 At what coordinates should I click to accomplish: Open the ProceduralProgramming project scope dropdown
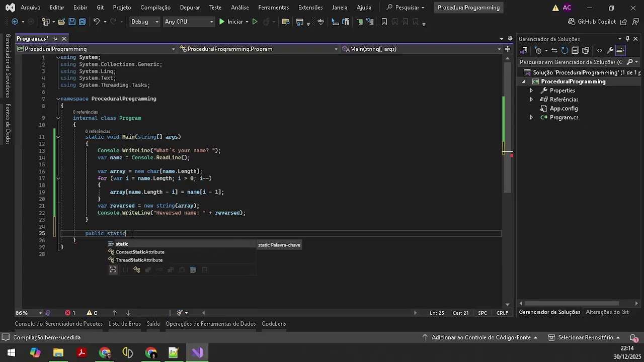coord(96,49)
